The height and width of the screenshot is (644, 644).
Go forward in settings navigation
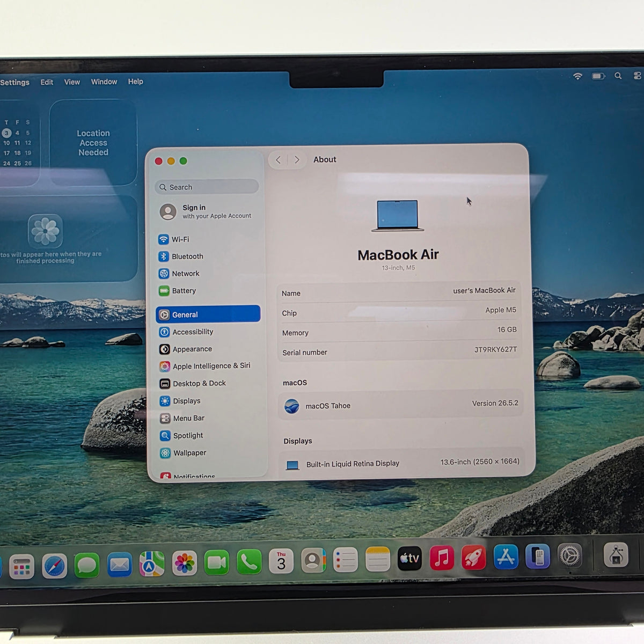(297, 160)
